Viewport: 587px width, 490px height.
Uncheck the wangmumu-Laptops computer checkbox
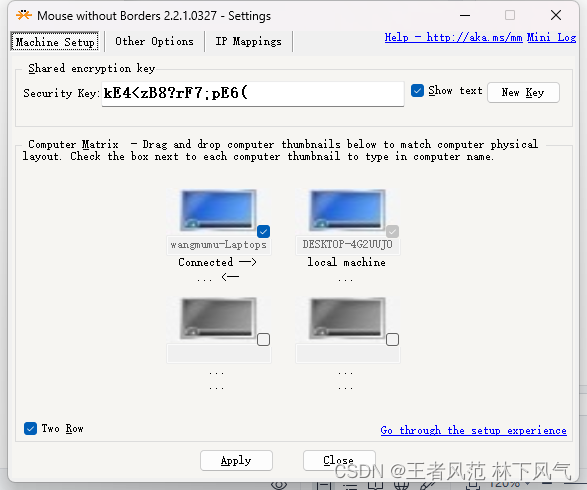(264, 231)
